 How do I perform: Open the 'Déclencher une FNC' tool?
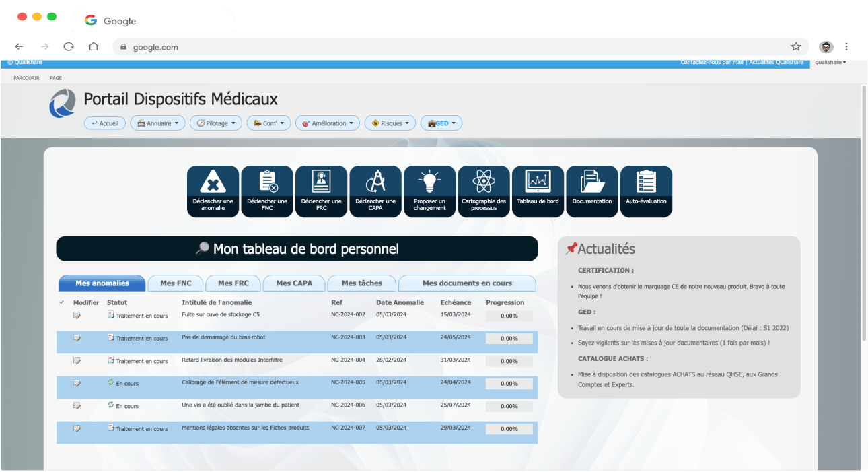267,191
